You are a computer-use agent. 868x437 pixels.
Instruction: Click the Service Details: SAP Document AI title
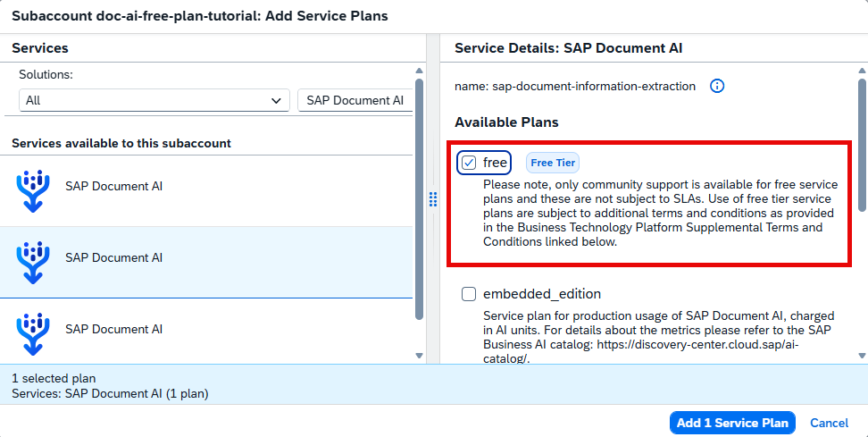click(x=569, y=48)
